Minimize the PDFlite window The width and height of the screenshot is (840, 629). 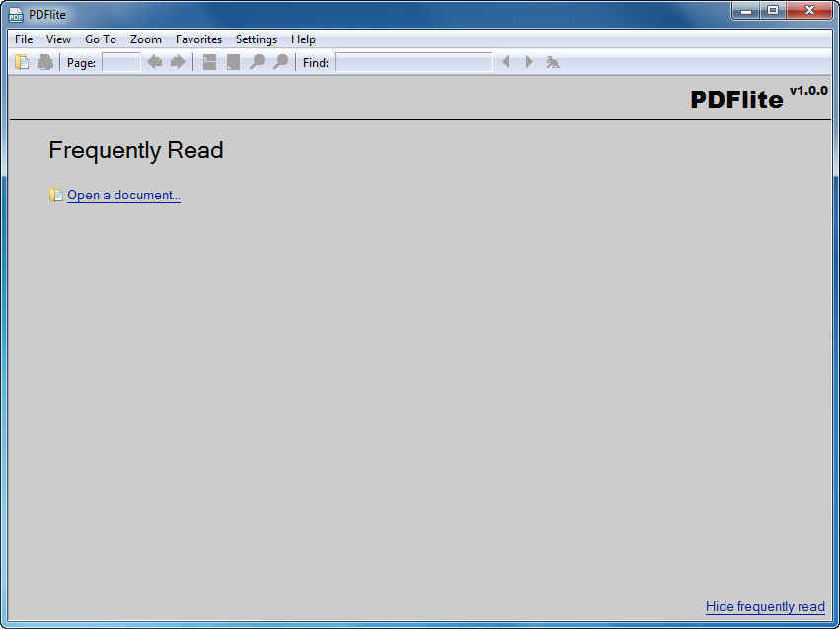745,11
